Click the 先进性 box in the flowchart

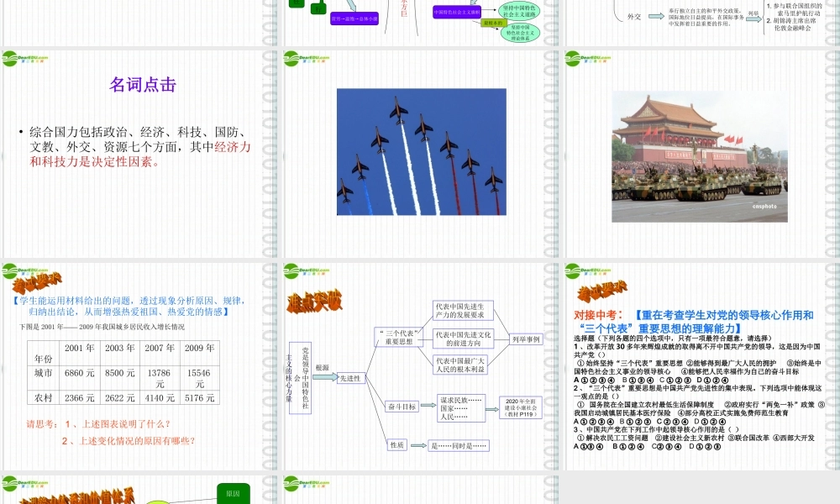point(350,378)
